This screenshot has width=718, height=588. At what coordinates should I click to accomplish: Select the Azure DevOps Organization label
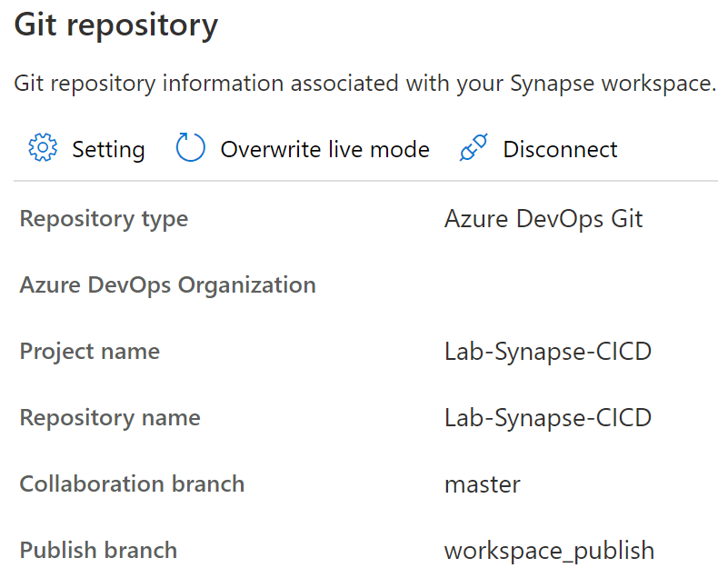[x=168, y=285]
